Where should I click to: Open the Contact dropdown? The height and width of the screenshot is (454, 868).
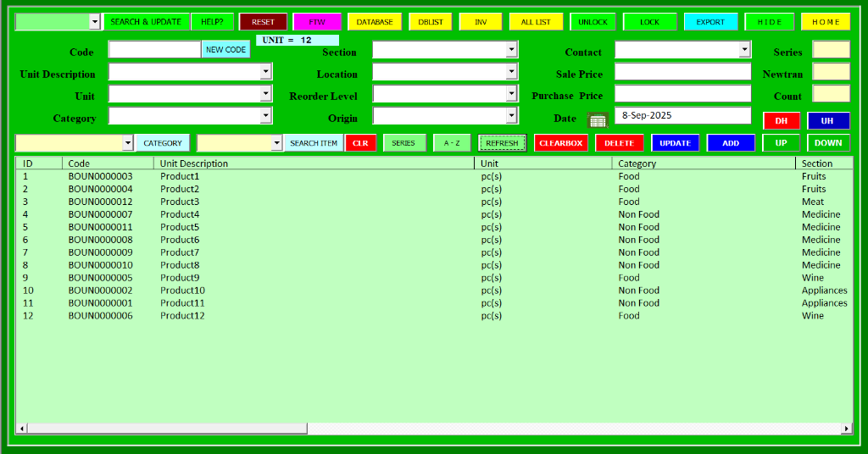744,49
